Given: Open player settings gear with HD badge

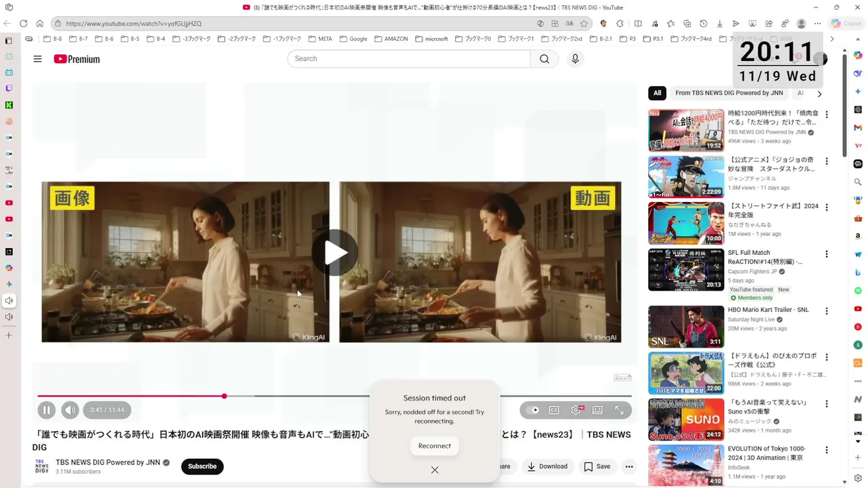Looking at the screenshot, I should [576, 410].
